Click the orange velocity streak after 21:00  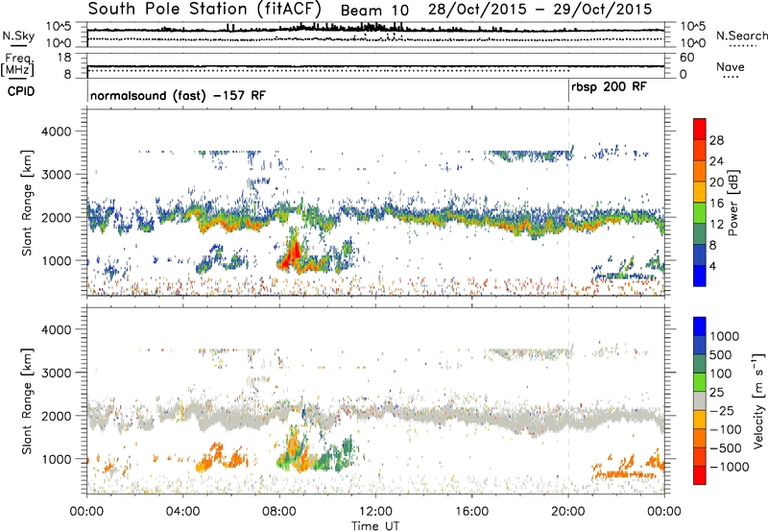click(x=623, y=474)
